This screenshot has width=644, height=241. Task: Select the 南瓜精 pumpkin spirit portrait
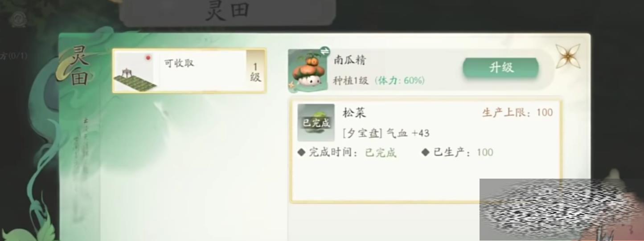click(x=308, y=71)
